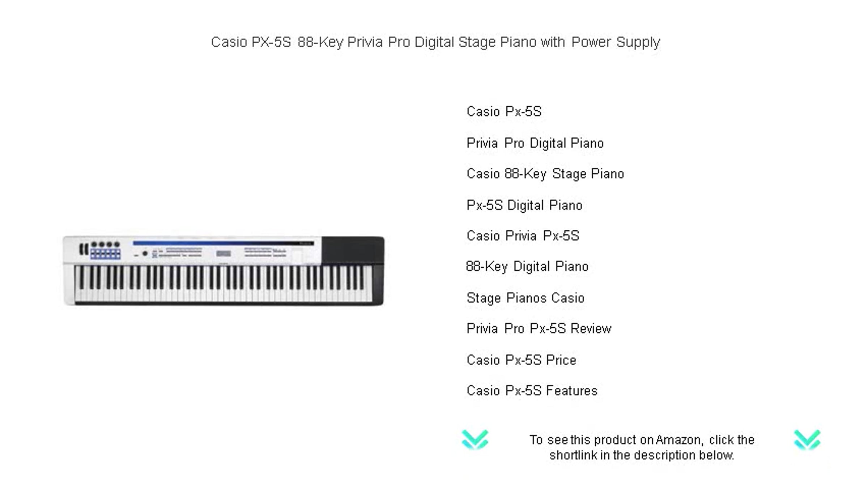
Task: Click the right teal double-chevron arrow
Action: click(807, 439)
